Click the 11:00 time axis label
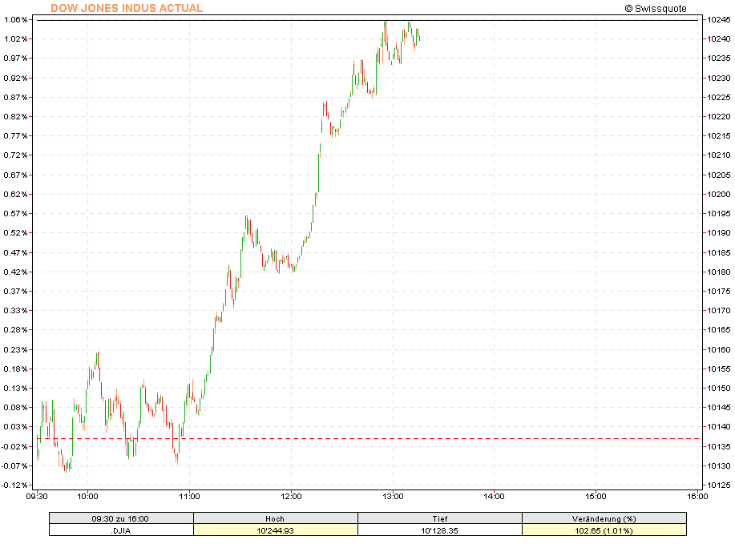Screen dimensions: 735x560 (x=189, y=496)
